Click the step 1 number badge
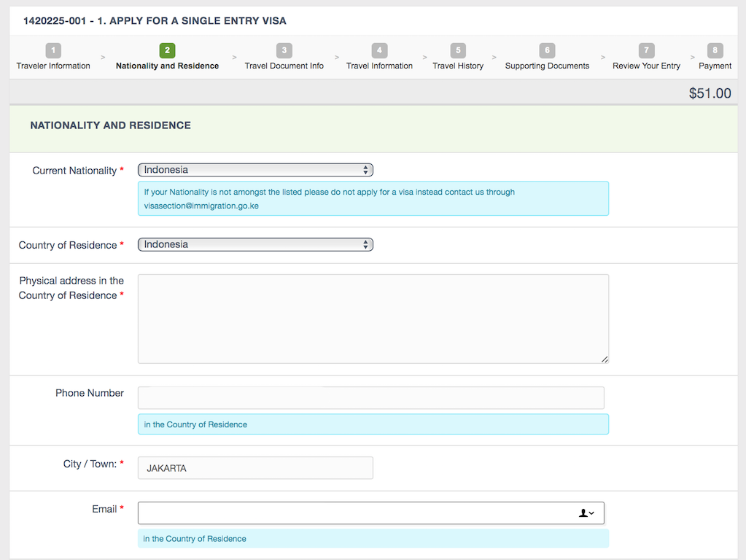The width and height of the screenshot is (746, 560). 53,50
